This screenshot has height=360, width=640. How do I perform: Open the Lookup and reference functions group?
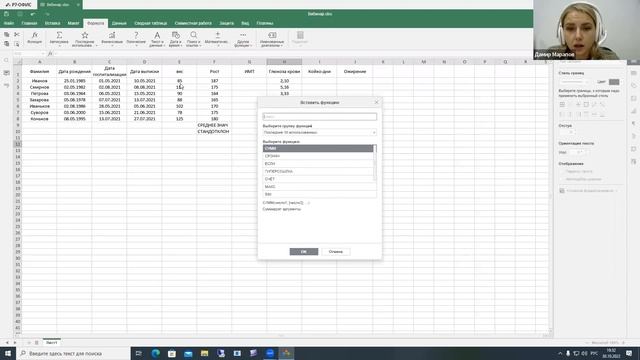click(193, 39)
